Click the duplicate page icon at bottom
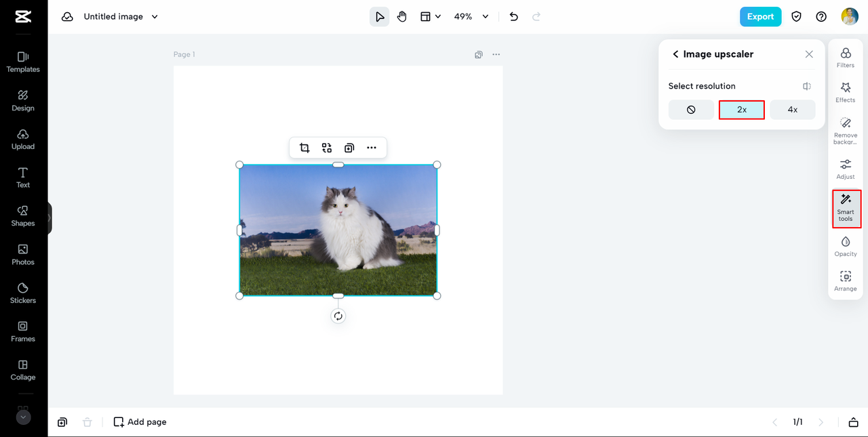The width and height of the screenshot is (868, 437). [x=62, y=422]
